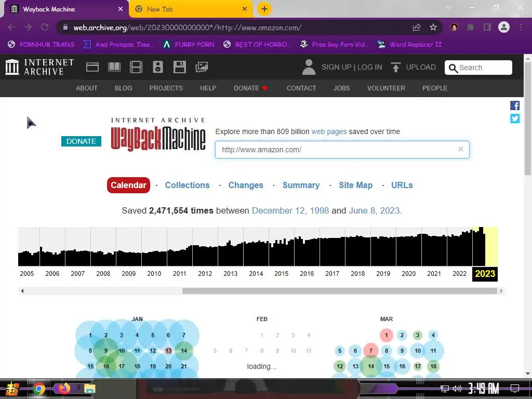The image size is (532, 399).
Task: Click the Wayback URL input field
Action: (x=342, y=149)
